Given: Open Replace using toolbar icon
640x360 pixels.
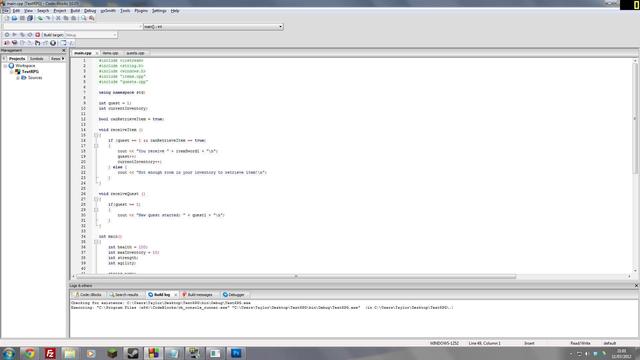Looking at the screenshot, I should (91, 18).
